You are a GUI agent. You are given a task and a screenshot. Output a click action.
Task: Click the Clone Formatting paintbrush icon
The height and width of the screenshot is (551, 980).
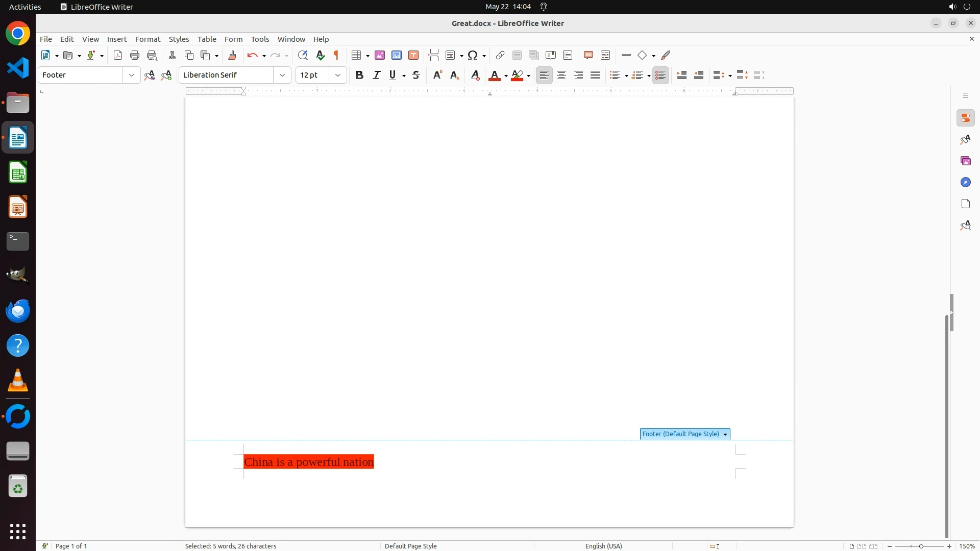pos(232,56)
